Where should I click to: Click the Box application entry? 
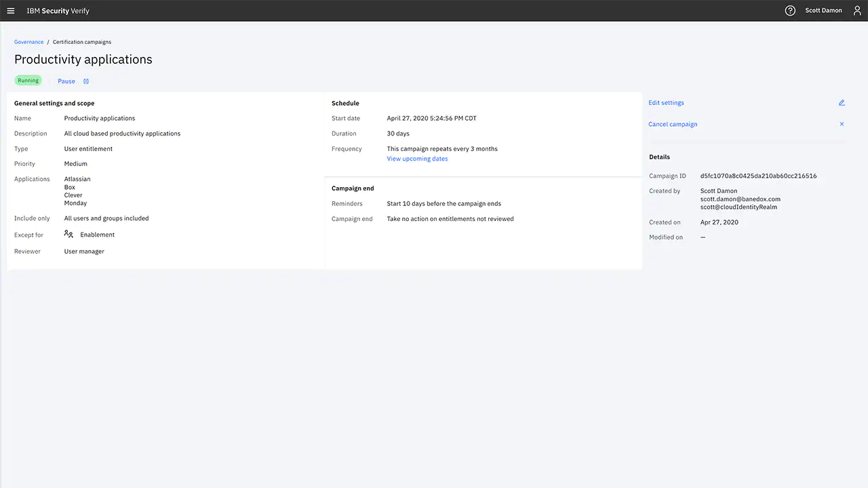(70, 187)
